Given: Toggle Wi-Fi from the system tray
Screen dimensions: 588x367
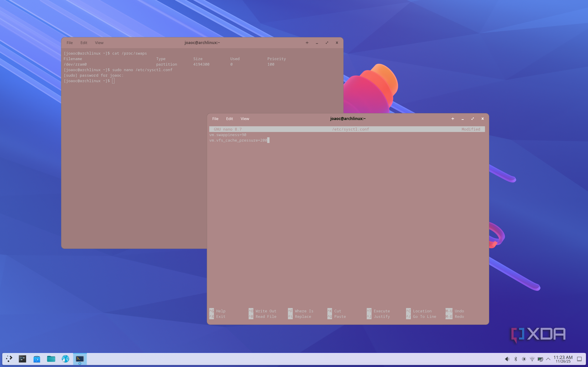Looking at the screenshot, I should (532, 359).
